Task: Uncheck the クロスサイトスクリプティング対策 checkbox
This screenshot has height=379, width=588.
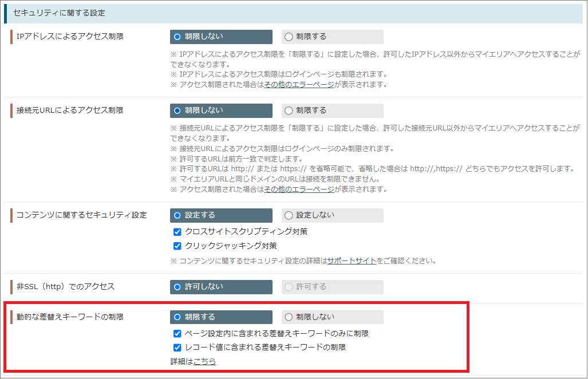Action: pyautogui.click(x=177, y=232)
